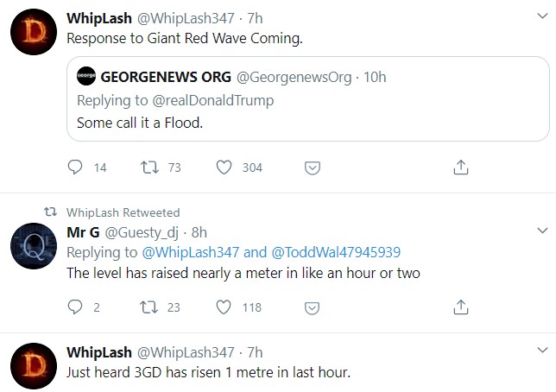
Task: Send Mr G's tweet via direct message
Action: click(314, 307)
